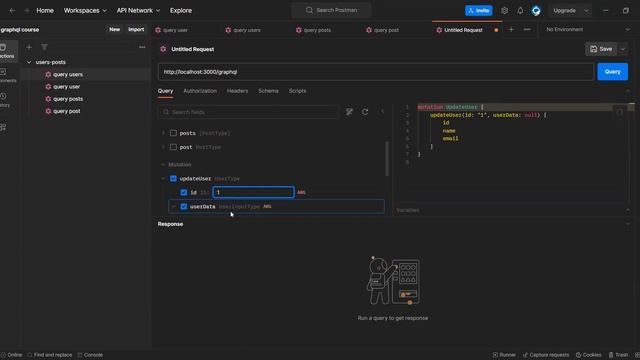Viewport: 640px width, 360px height.
Task: Select the Schema tab
Action: tap(268, 91)
